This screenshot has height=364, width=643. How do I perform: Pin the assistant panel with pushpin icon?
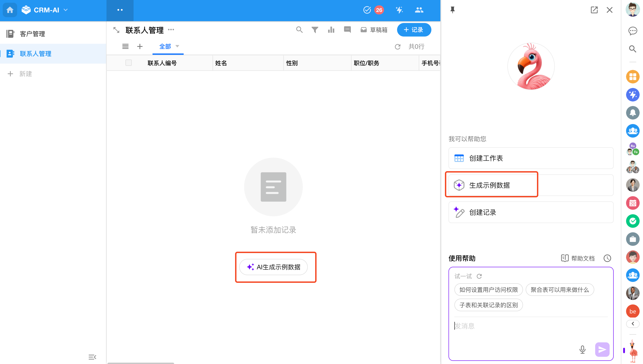pos(452,10)
